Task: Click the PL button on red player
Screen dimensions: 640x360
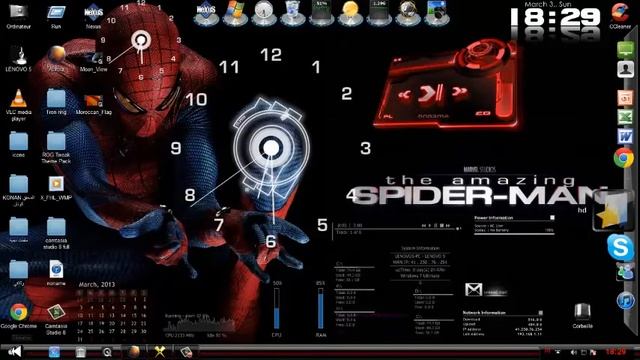Action: (389, 117)
